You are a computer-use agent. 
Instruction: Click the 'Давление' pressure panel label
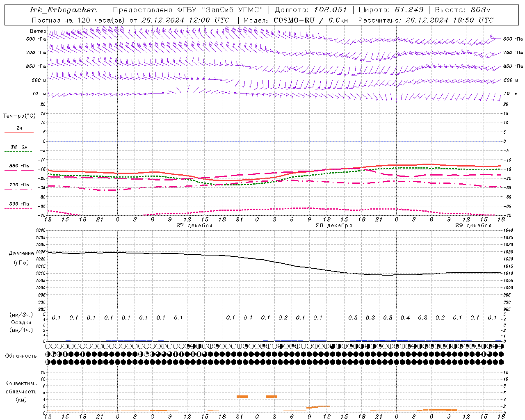(x=21, y=253)
